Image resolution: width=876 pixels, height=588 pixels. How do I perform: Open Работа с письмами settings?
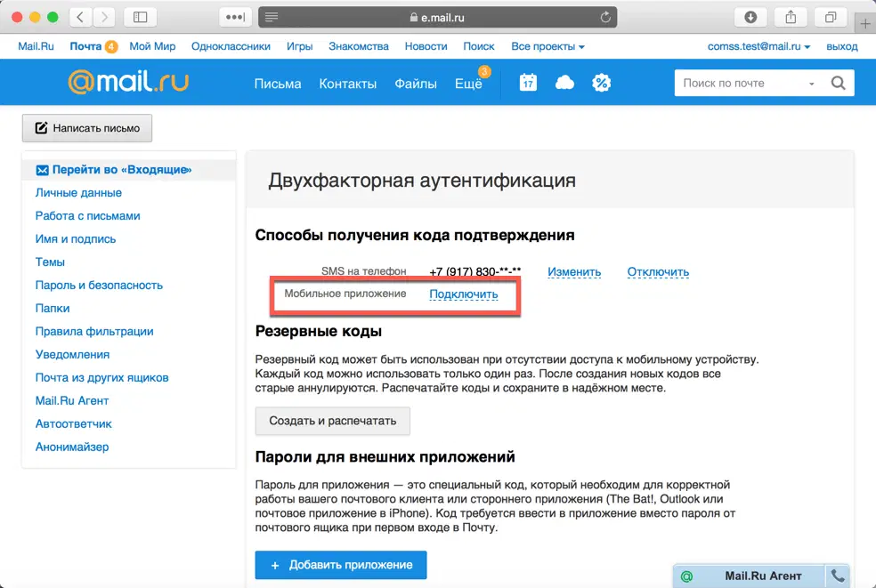click(88, 215)
